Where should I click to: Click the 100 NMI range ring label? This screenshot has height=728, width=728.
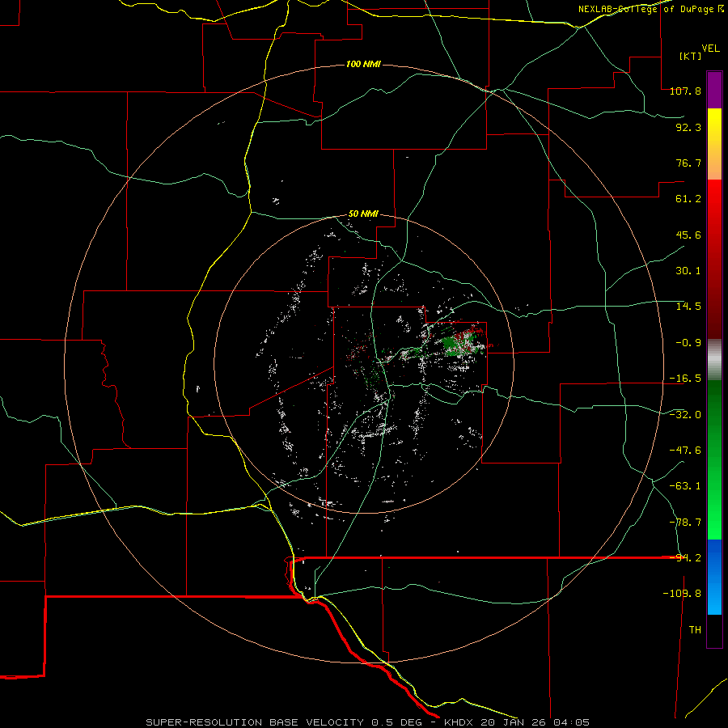[363, 64]
